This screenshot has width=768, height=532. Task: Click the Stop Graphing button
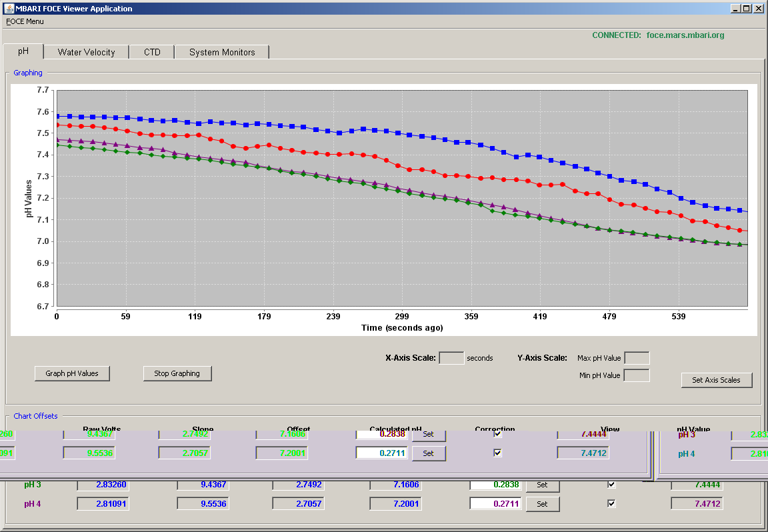(x=177, y=373)
